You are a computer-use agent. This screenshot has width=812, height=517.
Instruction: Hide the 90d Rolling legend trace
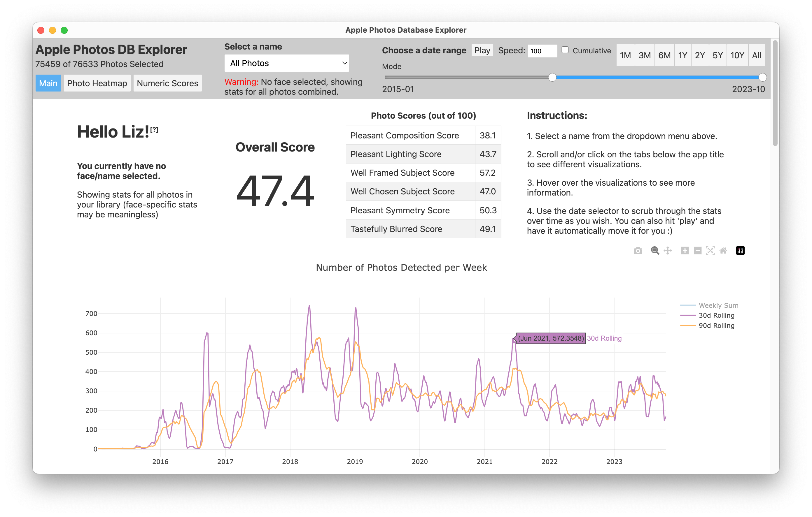tap(716, 326)
